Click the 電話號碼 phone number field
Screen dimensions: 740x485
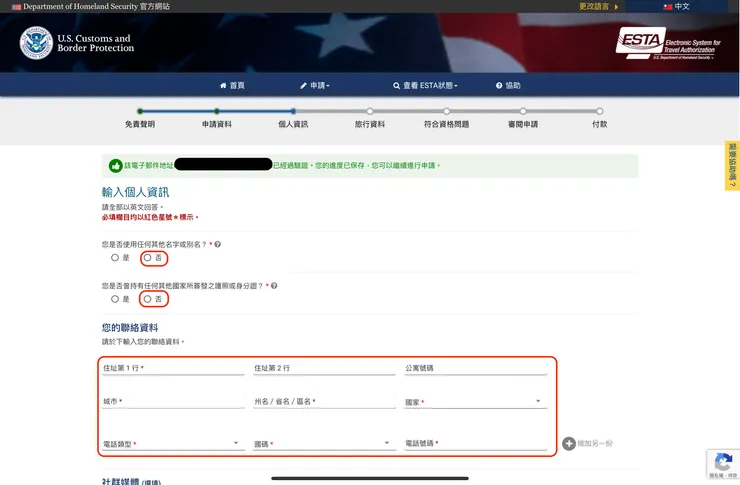476,443
